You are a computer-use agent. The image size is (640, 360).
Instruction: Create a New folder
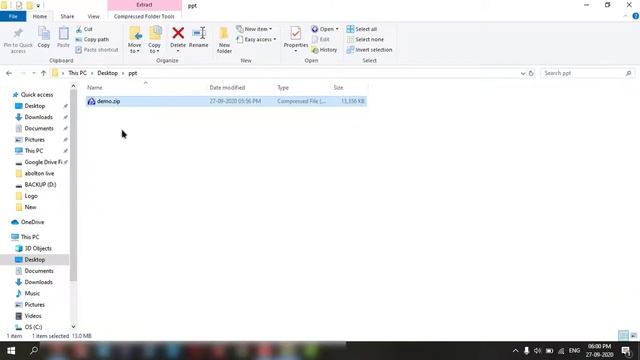(x=224, y=40)
